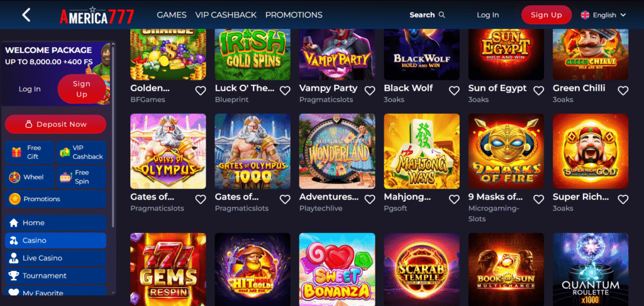This screenshot has height=306, width=644.
Task: Toggle favorite heart for Black Wolf
Action: pyautogui.click(x=454, y=90)
